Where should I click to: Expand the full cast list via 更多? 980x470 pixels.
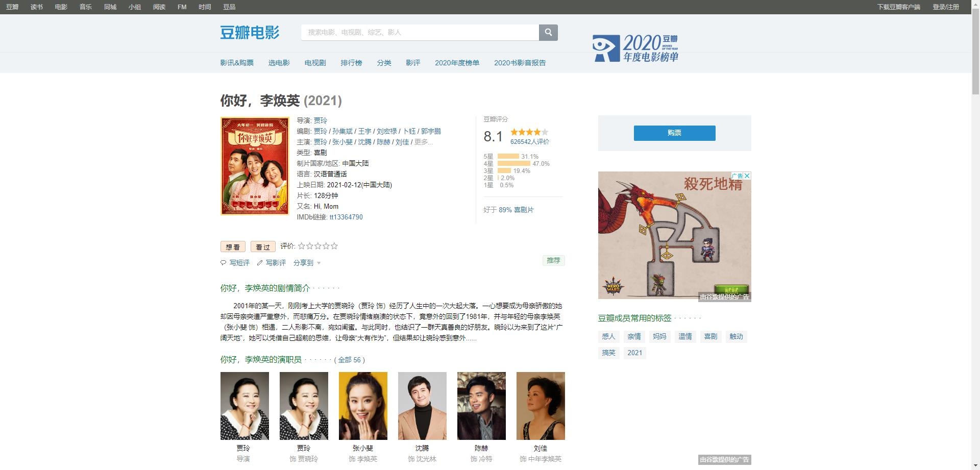424,142
